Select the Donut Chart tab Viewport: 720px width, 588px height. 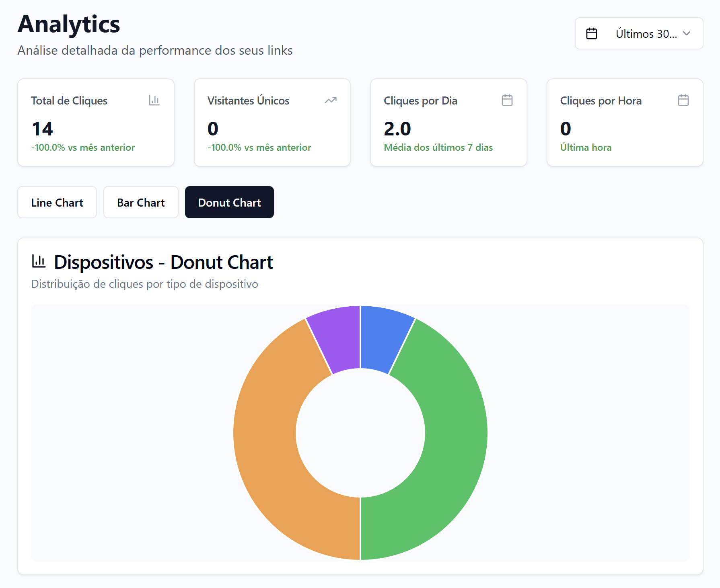229,203
